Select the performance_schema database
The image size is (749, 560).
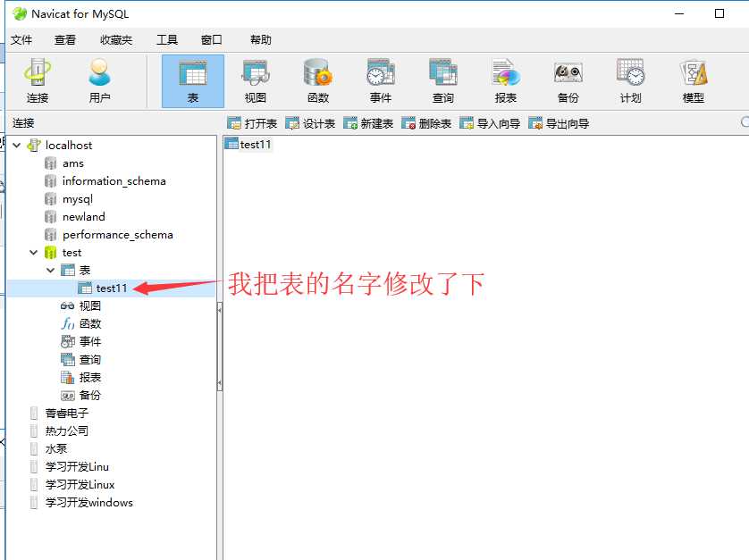point(117,234)
